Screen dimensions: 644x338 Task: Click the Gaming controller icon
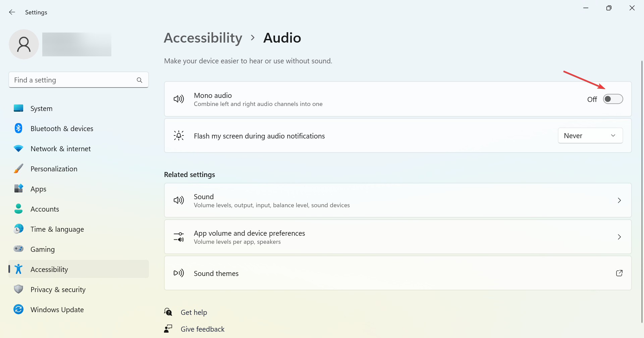tap(18, 249)
